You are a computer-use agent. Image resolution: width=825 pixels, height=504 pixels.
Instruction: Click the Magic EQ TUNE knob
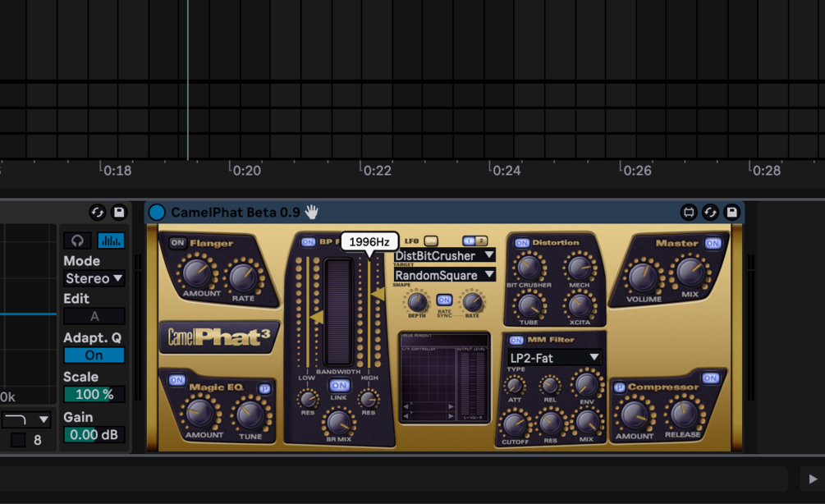[250, 416]
